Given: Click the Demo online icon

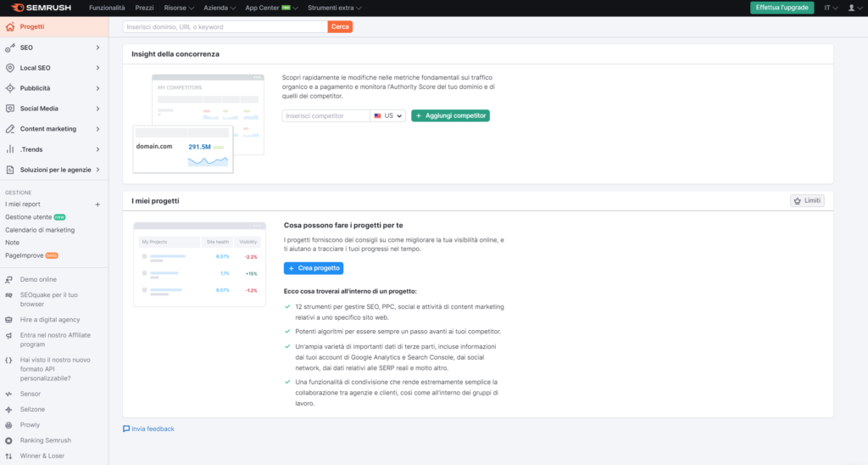Looking at the screenshot, I should click(8, 279).
